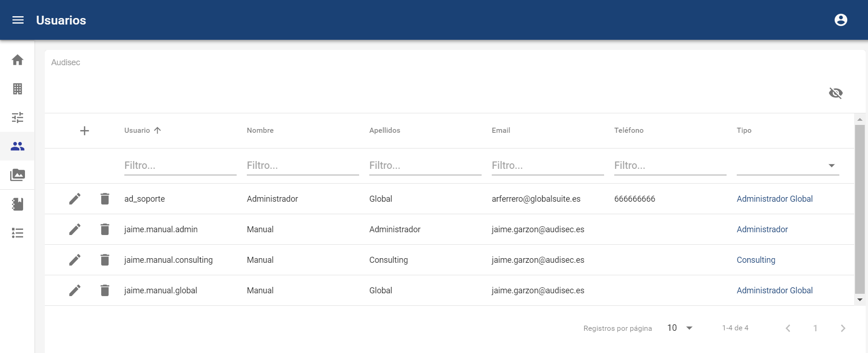Click the vertical table scrollbar
Viewport: 868px width, 353px height.
coord(859,209)
